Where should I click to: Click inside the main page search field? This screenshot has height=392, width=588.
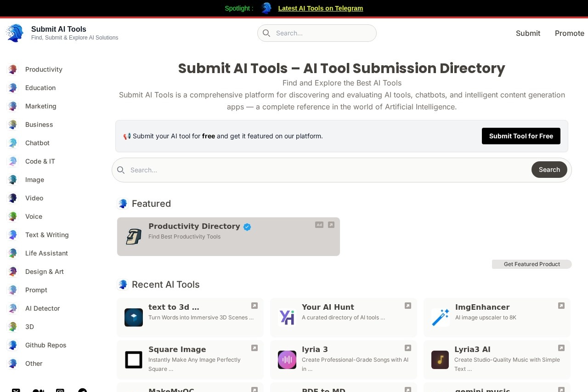[x=276, y=170]
